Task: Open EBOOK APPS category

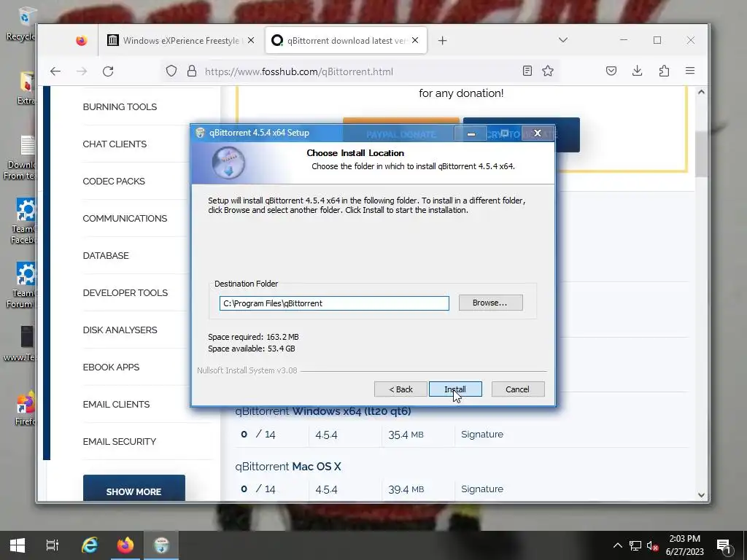Action: pos(111,367)
